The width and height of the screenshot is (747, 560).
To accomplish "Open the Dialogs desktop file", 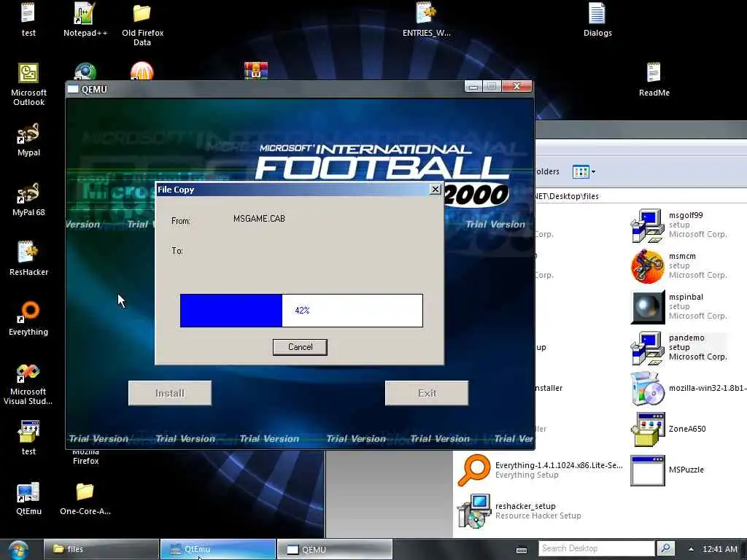I will coord(597,19).
